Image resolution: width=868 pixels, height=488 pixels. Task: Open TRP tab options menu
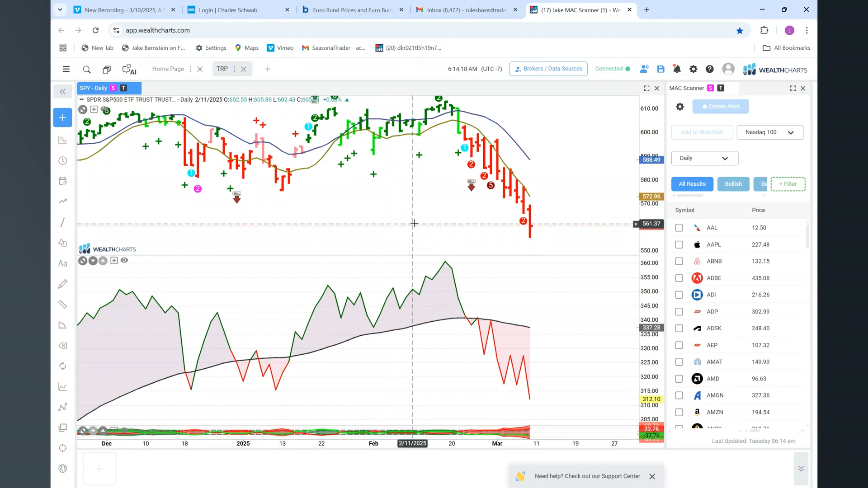(x=234, y=69)
